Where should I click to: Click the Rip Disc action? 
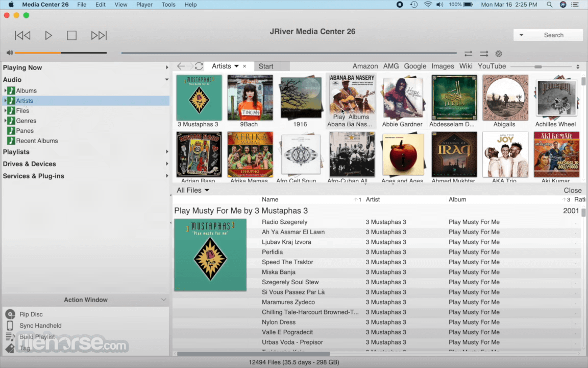31,314
